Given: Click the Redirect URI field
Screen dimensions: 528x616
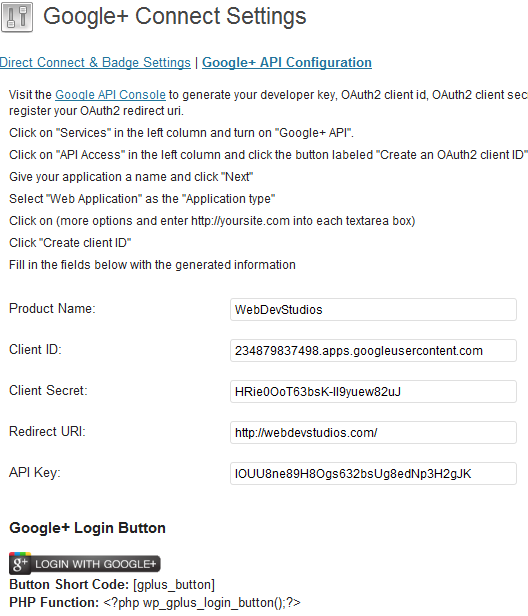Looking at the screenshot, I should click(373, 433).
